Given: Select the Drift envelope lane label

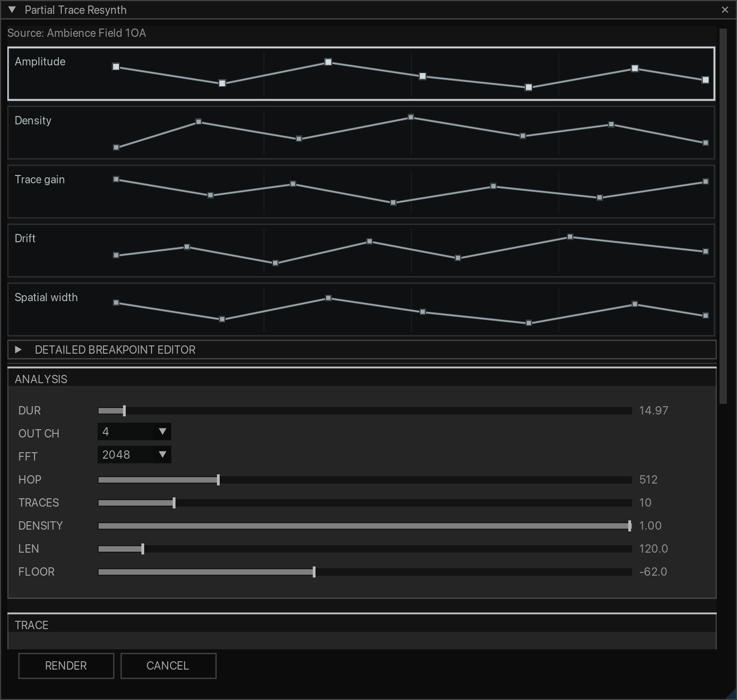Looking at the screenshot, I should 25,239.
